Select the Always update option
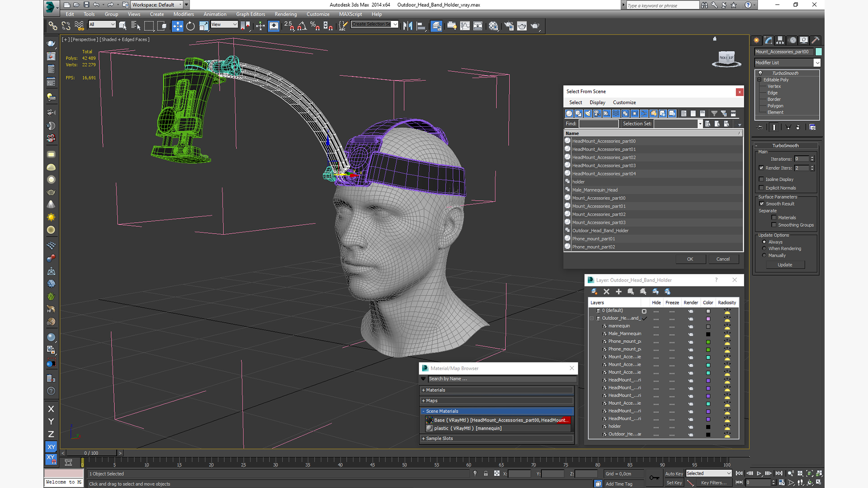Viewport: 868px width, 488px height. (x=764, y=242)
